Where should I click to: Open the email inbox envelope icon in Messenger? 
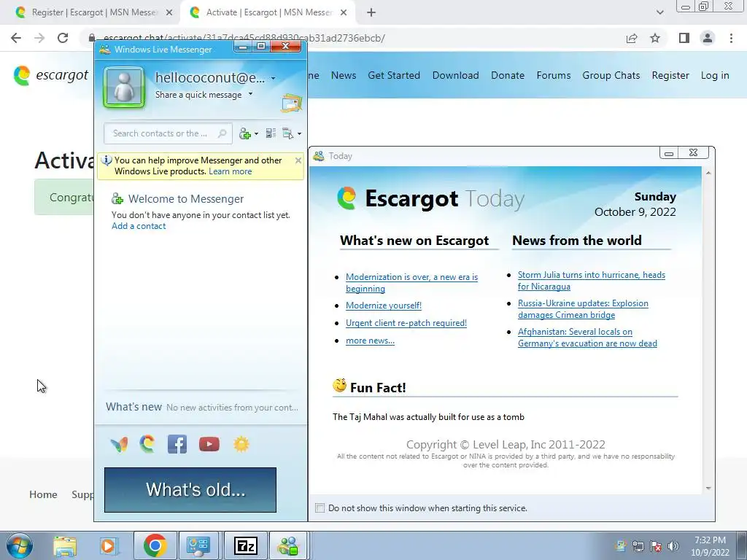tap(291, 103)
